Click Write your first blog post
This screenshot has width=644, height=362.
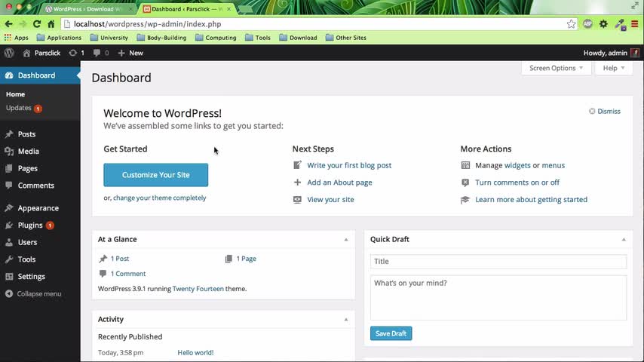[x=349, y=165]
